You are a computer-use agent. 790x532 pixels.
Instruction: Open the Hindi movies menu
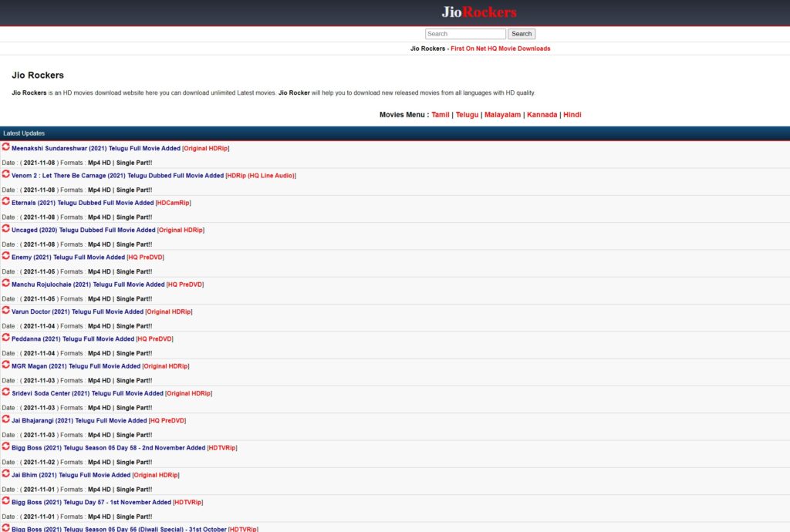pos(572,115)
